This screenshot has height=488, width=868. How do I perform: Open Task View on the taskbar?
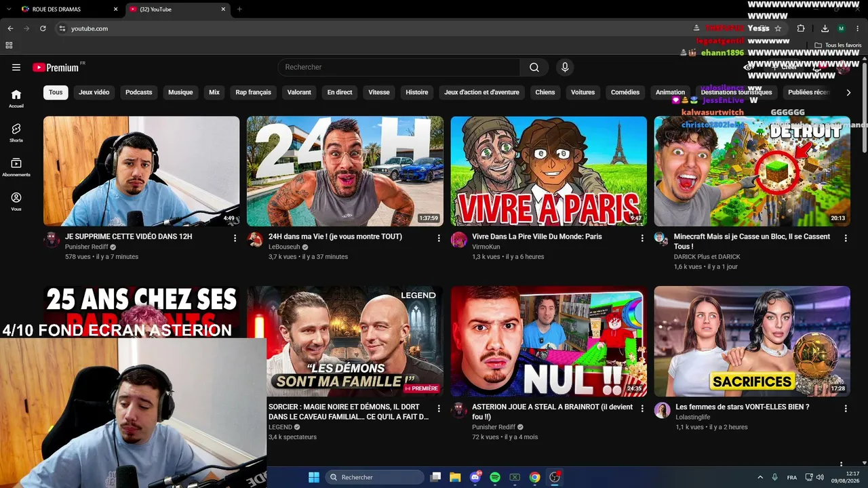(x=436, y=477)
